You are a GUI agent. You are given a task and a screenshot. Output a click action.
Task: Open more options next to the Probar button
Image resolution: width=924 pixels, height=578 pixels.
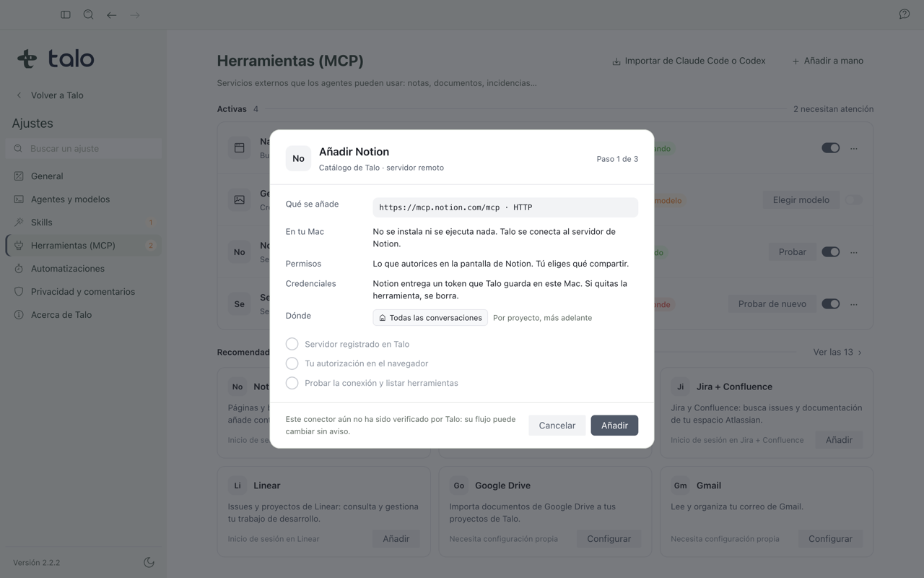pyautogui.click(x=854, y=252)
